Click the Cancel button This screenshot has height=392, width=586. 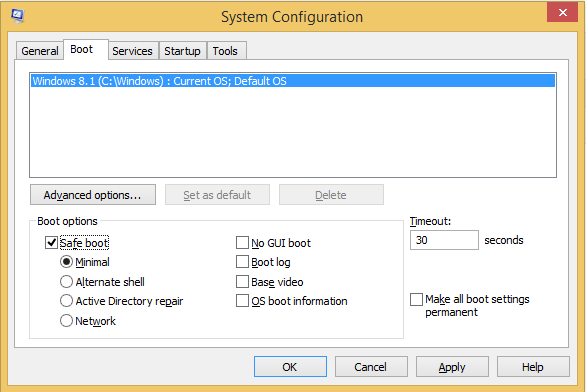pyautogui.click(x=371, y=367)
